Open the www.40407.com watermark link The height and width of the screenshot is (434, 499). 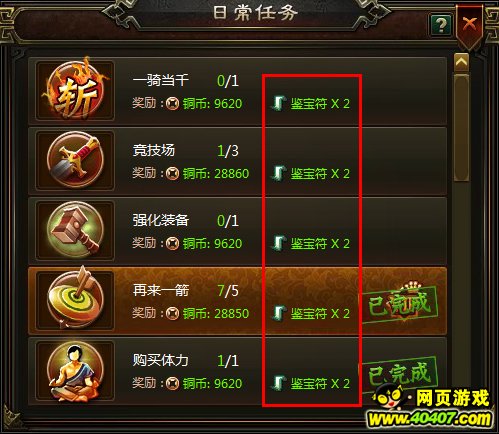click(x=430, y=419)
